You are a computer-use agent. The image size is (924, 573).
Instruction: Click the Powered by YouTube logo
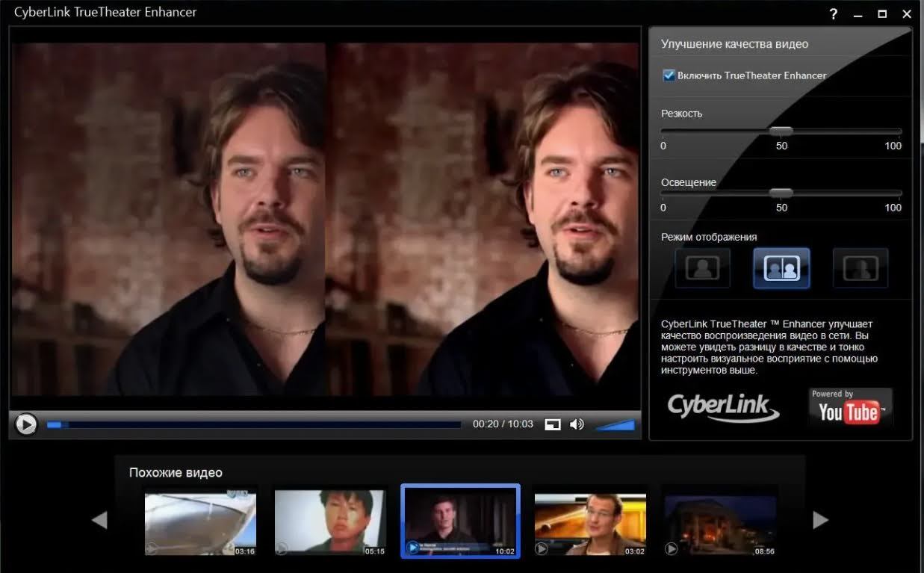850,406
